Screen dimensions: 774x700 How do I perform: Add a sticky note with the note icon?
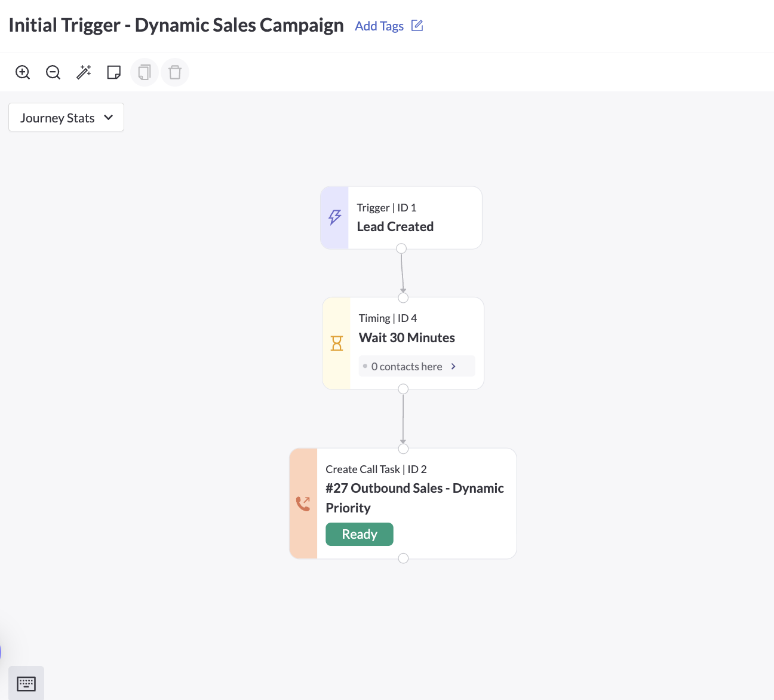pos(113,72)
